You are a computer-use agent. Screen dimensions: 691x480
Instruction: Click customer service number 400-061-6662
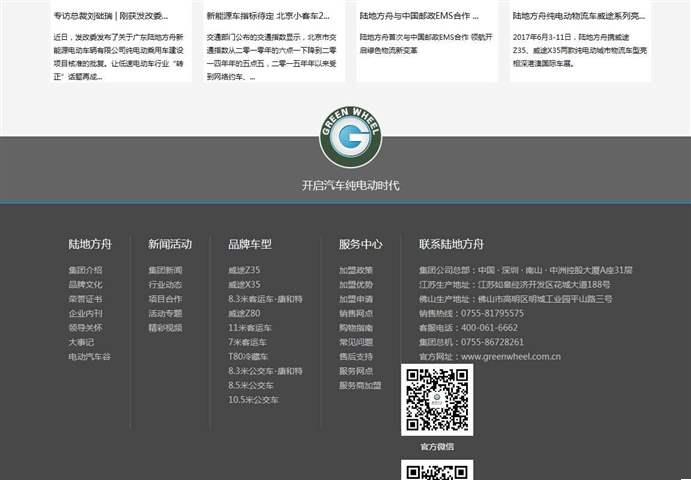489,328
